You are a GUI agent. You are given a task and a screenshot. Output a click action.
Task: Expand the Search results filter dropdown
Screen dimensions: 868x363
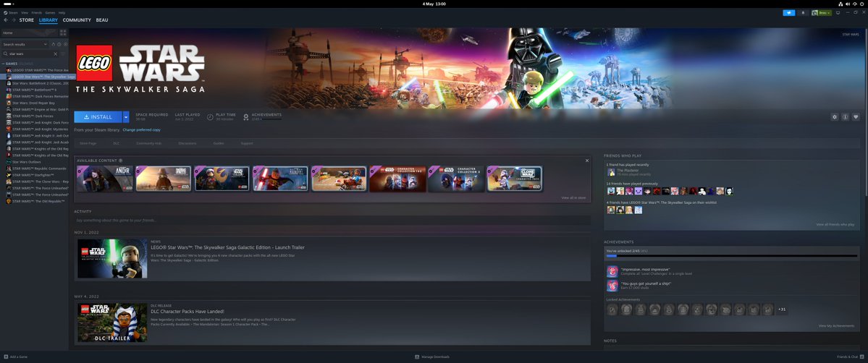point(25,44)
